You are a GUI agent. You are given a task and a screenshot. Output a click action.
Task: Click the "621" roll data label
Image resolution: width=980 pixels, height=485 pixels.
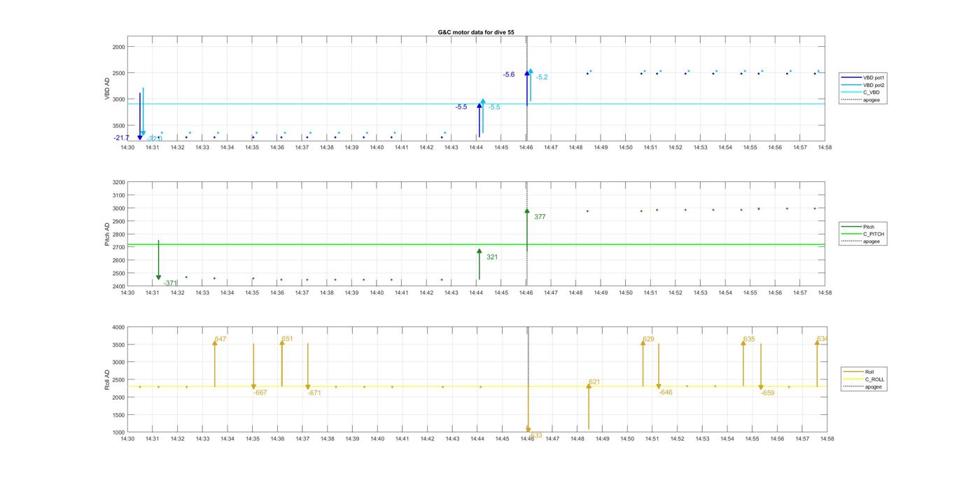[594, 382]
